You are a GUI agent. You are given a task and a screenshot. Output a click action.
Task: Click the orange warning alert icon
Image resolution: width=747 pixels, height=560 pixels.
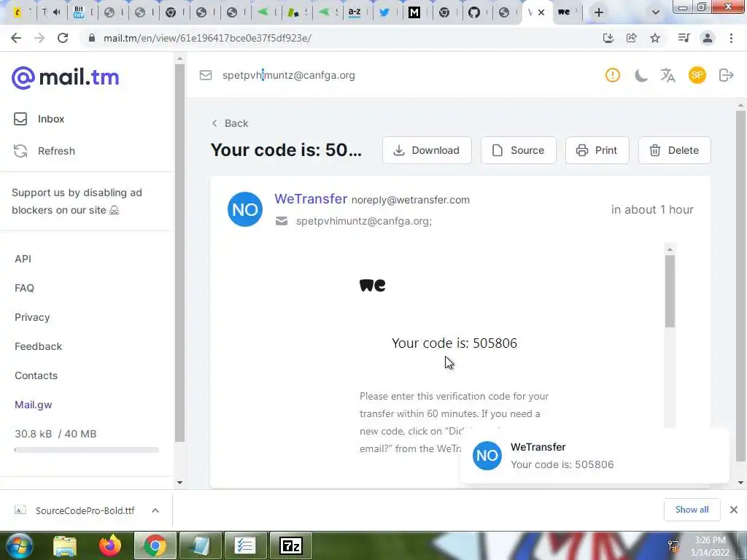pos(613,75)
